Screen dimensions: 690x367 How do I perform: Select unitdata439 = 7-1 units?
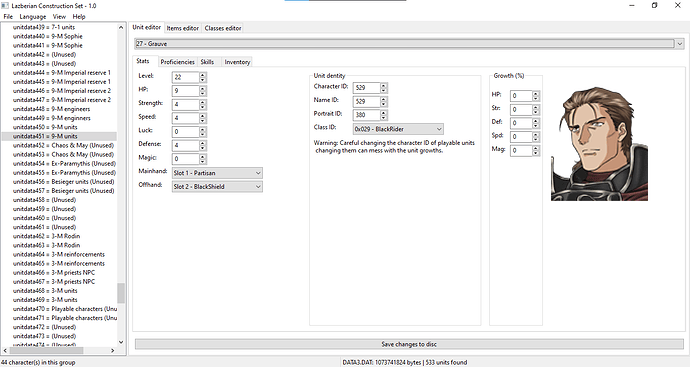point(44,27)
